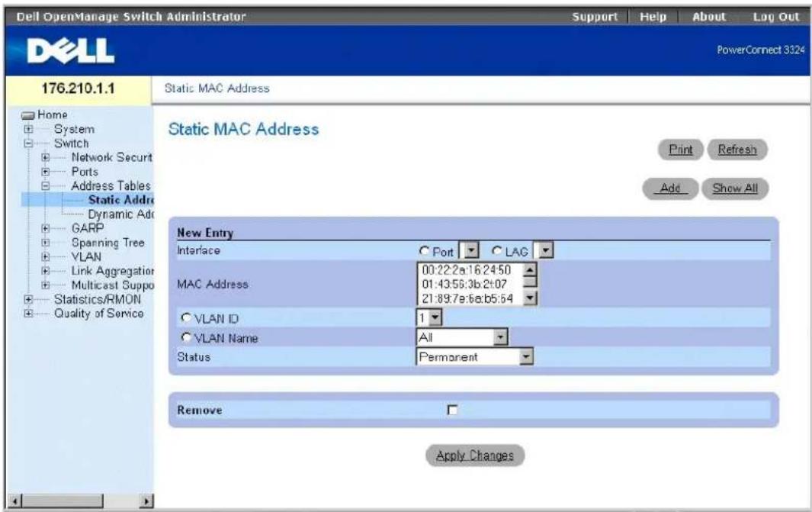Image resolution: width=812 pixels, height=512 pixels.
Task: Expand the Link Aggregation node
Action: [46, 271]
